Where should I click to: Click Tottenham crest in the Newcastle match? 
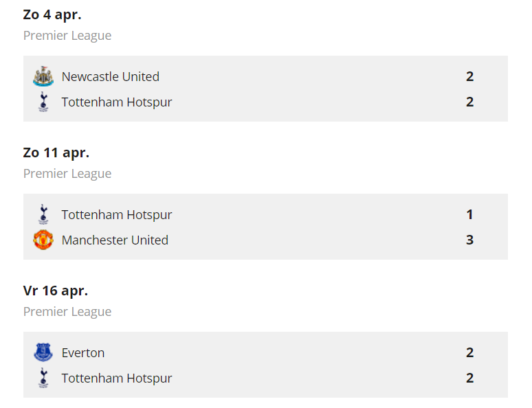click(x=43, y=102)
